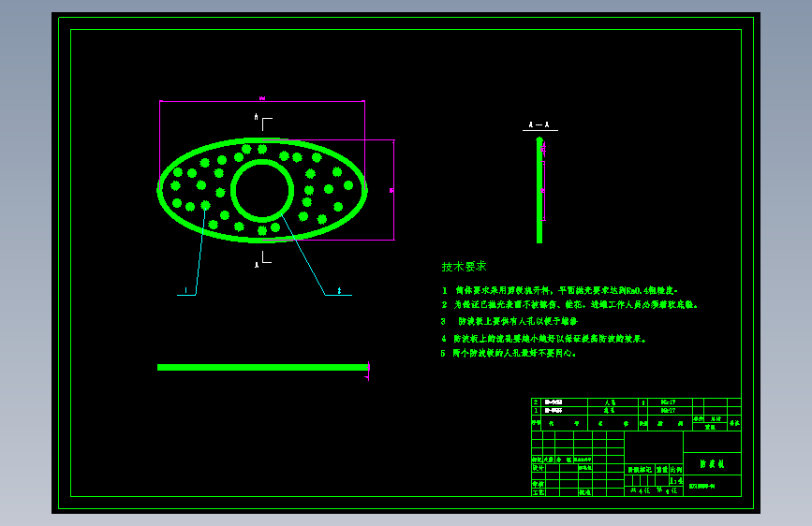Select the large central manhole circle
812x526 pixels.
click(x=262, y=191)
